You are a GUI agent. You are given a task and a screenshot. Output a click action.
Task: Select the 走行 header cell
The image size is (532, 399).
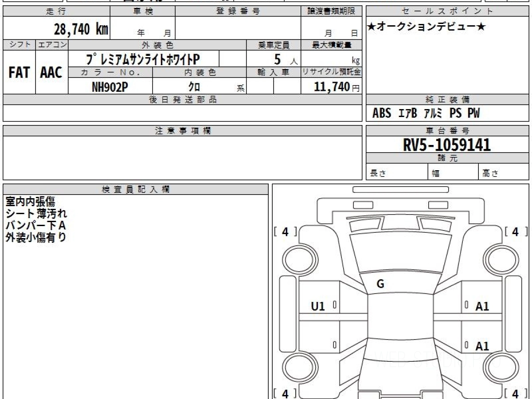(x=56, y=12)
